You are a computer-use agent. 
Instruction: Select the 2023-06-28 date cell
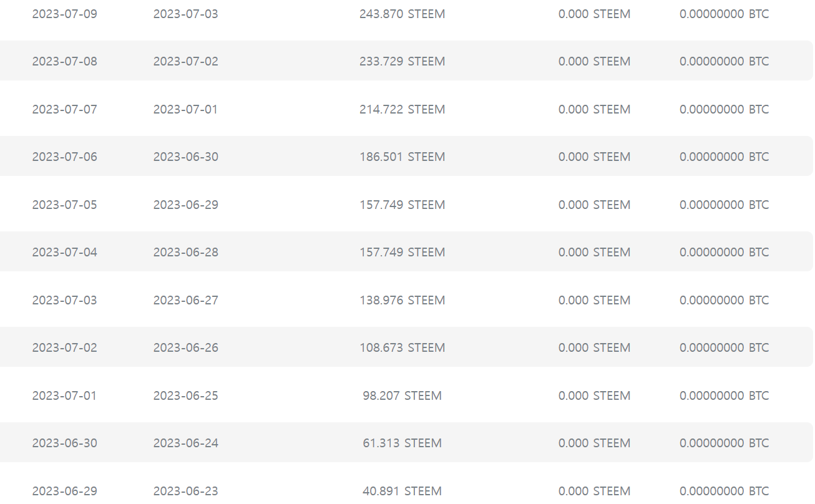pos(186,252)
